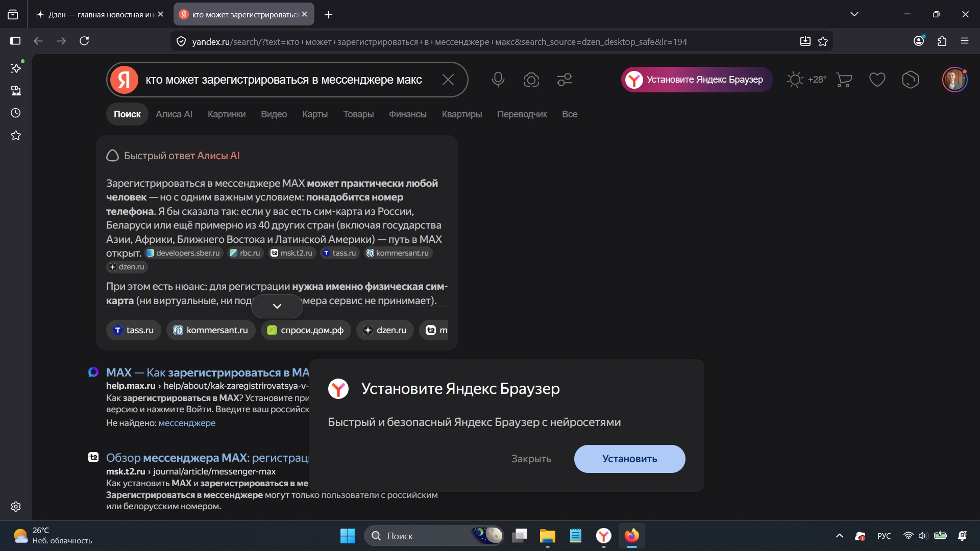
Task: Toggle the sidebar panel icon
Action: (x=15, y=41)
